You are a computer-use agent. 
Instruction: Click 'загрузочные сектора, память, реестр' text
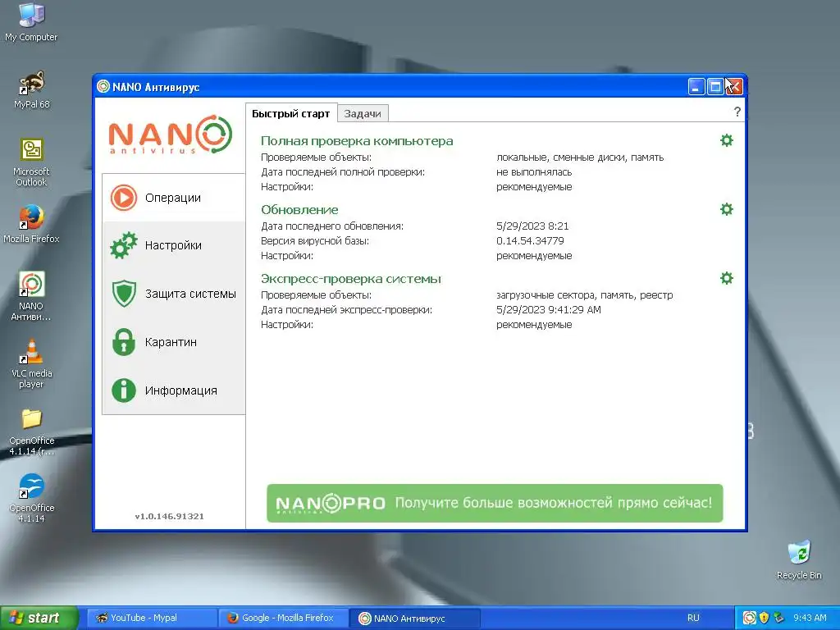[584, 294]
